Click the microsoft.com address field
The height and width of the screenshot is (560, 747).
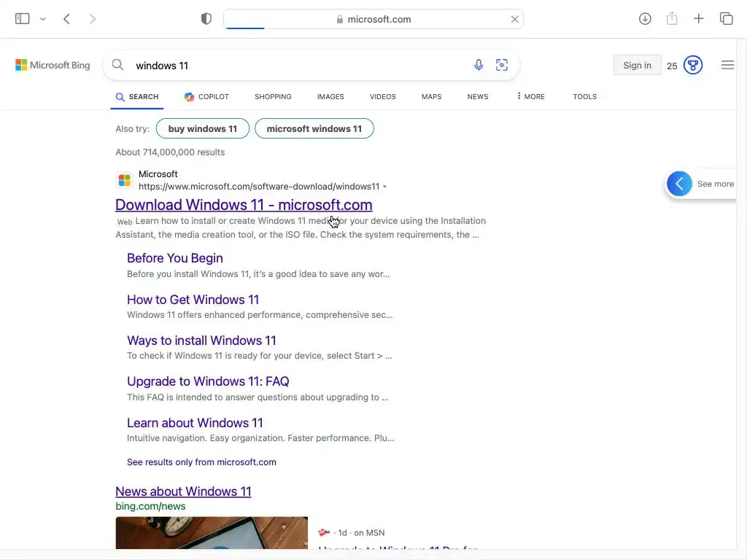pyautogui.click(x=373, y=19)
